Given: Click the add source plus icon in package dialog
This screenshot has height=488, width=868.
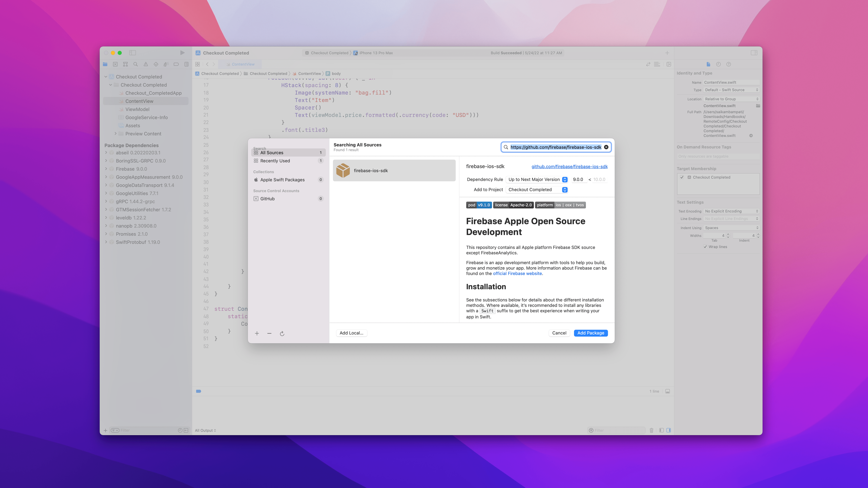Looking at the screenshot, I should pos(257,333).
